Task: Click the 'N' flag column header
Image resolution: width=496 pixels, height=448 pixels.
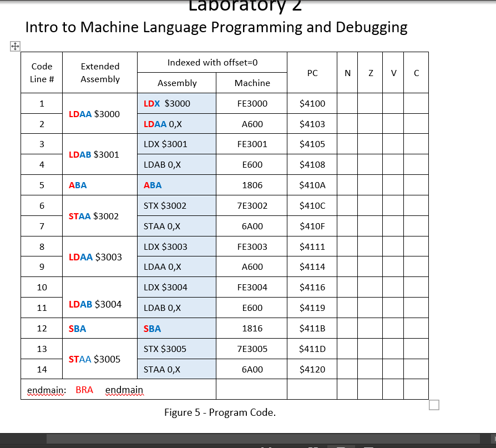Action: pos(347,73)
